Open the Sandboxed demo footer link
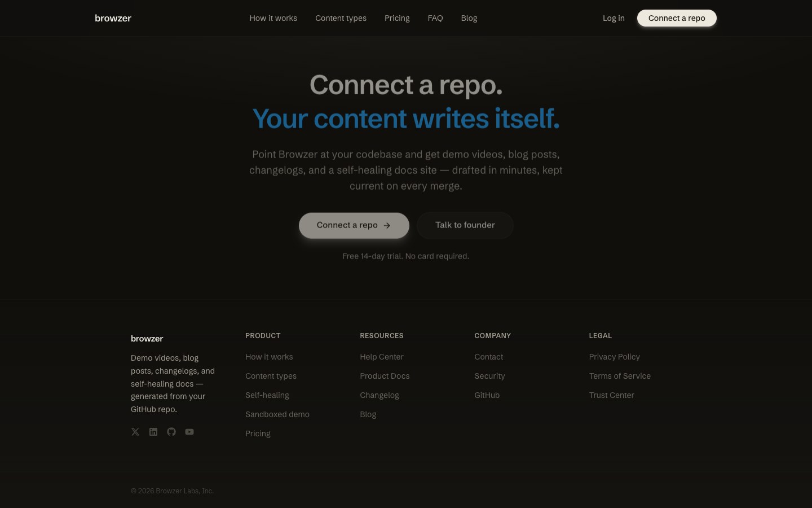The image size is (812, 508). coord(277,414)
